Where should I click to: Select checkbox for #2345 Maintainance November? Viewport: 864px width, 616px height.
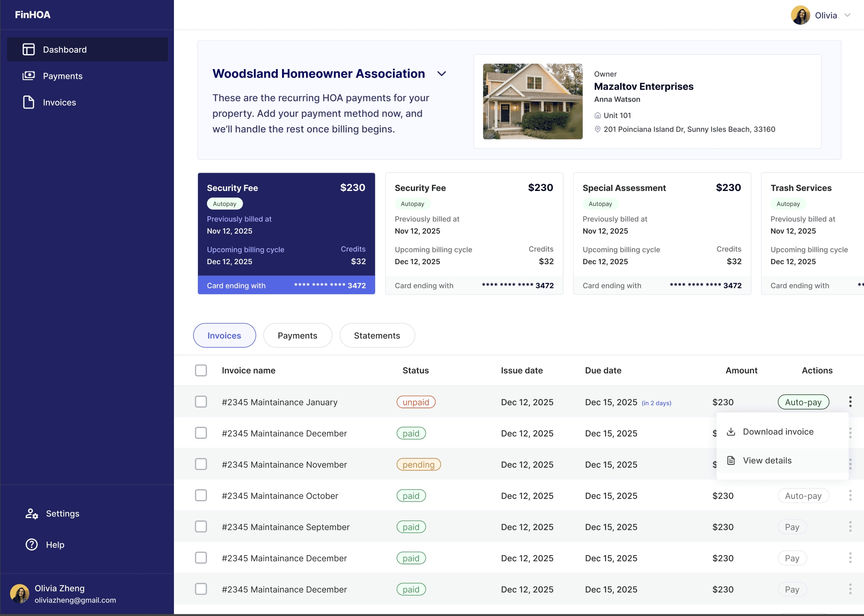[201, 464]
